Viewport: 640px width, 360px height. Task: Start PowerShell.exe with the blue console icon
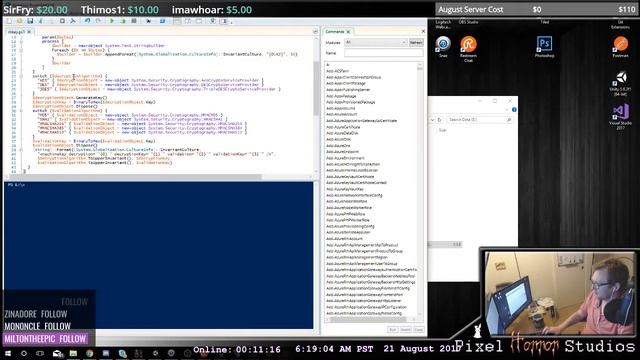point(162,21)
